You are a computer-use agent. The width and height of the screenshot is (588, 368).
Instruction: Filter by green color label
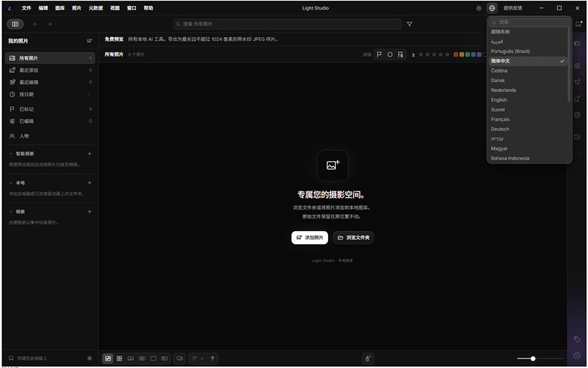point(468,55)
